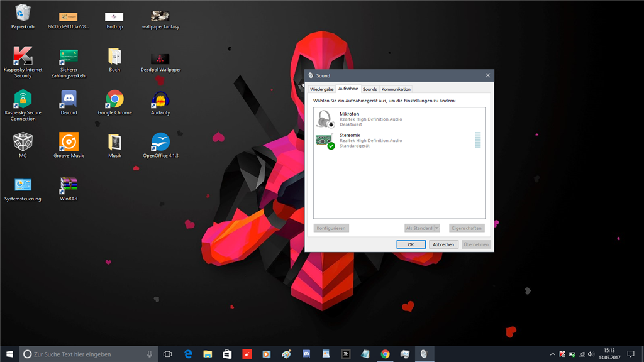Switch to the Aufnahme tab
Screen dimensions: 644x362
pos(348,89)
